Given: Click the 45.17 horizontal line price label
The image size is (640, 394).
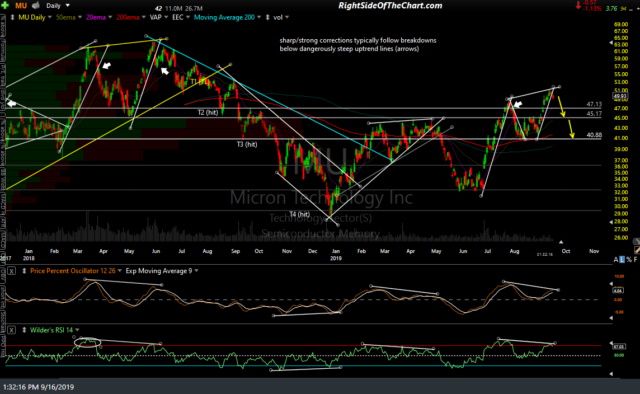Looking at the screenshot, I should (x=594, y=114).
